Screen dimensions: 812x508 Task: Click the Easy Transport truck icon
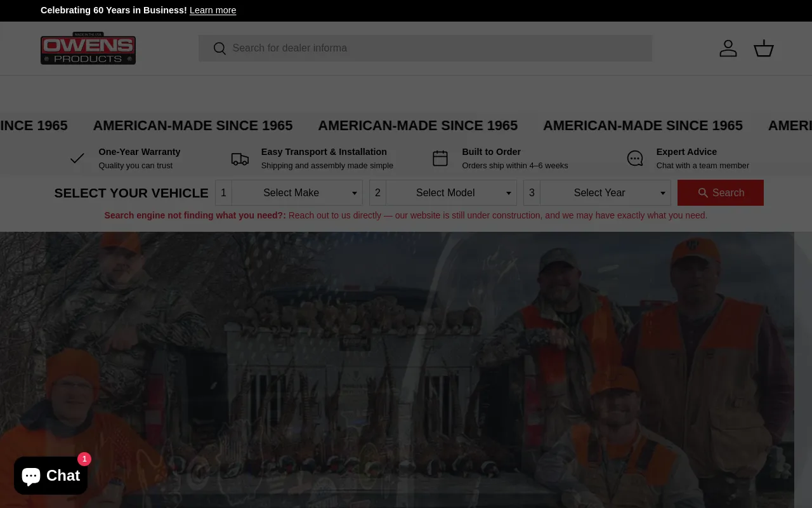point(240,159)
